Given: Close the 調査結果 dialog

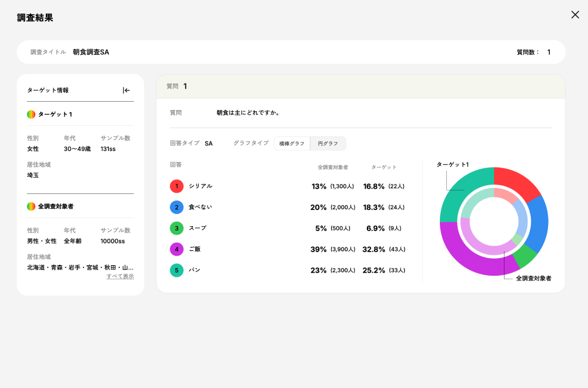Looking at the screenshot, I should pos(575,15).
